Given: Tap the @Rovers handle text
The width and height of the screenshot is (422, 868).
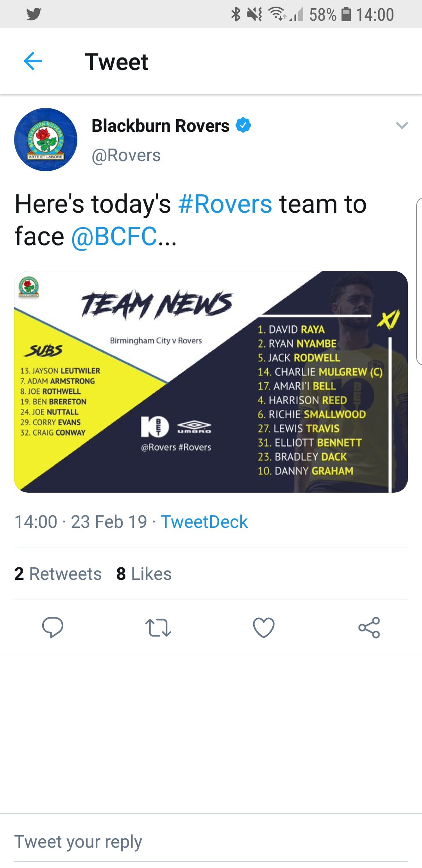Looking at the screenshot, I should [x=126, y=155].
